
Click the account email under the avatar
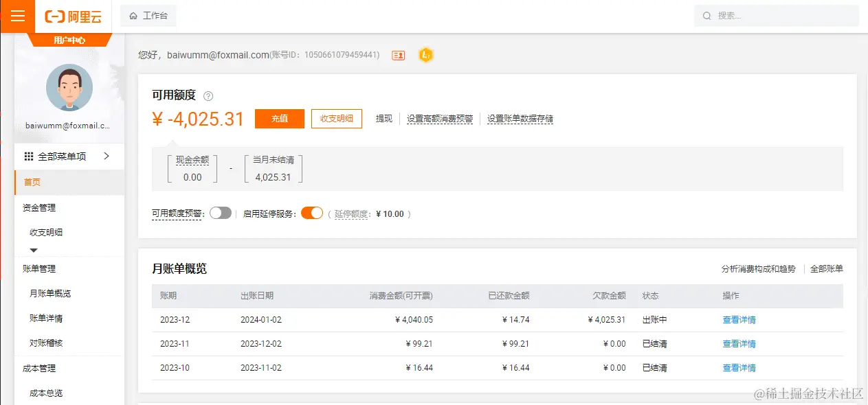click(67, 126)
